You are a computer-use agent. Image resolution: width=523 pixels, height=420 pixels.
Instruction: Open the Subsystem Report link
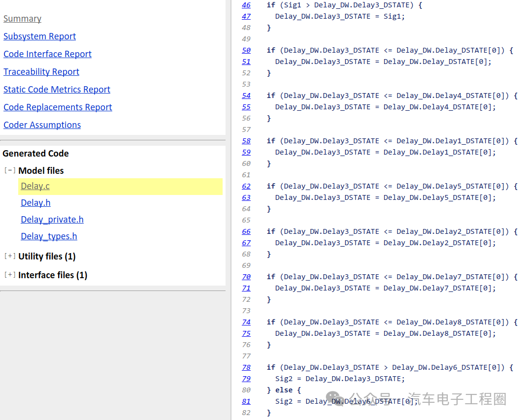point(40,36)
